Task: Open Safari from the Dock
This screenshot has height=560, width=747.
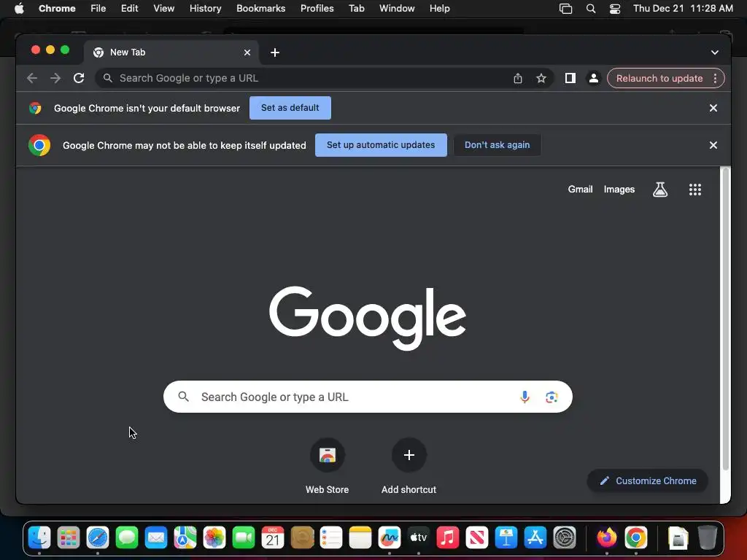Action: click(98, 538)
